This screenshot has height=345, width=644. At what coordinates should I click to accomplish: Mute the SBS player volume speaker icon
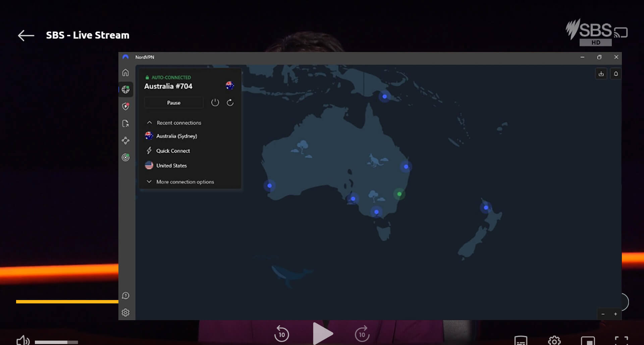23,340
